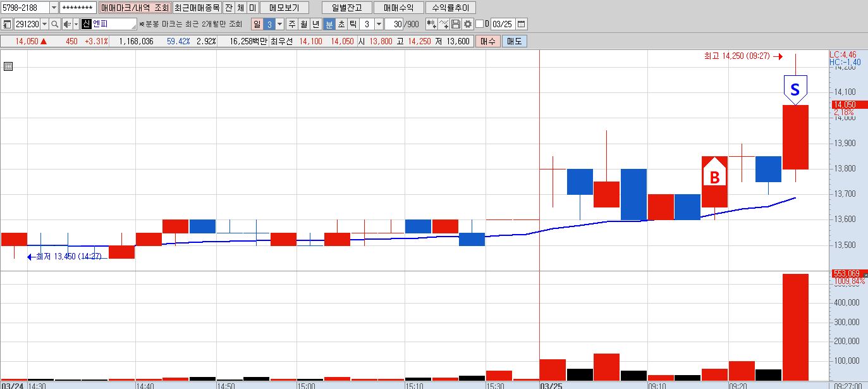
Task: Click the 최고 14,250 (09:27) high label
Action: 743,56
